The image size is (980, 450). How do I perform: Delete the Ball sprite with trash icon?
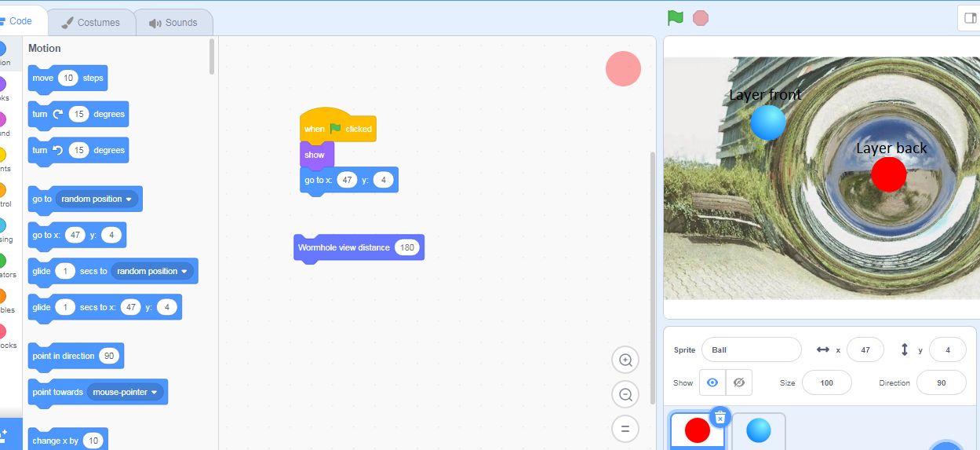coord(720,417)
